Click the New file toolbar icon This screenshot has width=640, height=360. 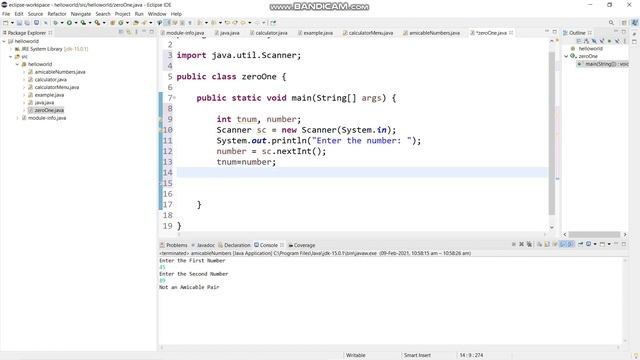pos(6,23)
